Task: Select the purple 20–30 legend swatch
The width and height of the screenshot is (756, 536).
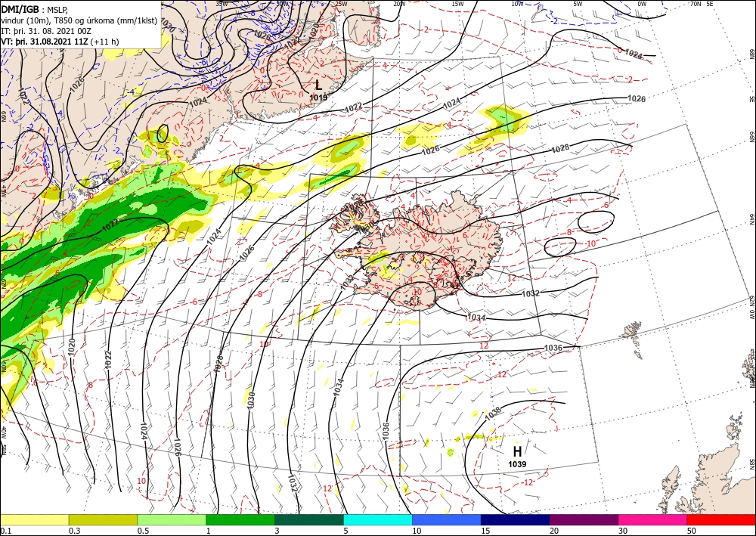Action: pyautogui.click(x=584, y=519)
